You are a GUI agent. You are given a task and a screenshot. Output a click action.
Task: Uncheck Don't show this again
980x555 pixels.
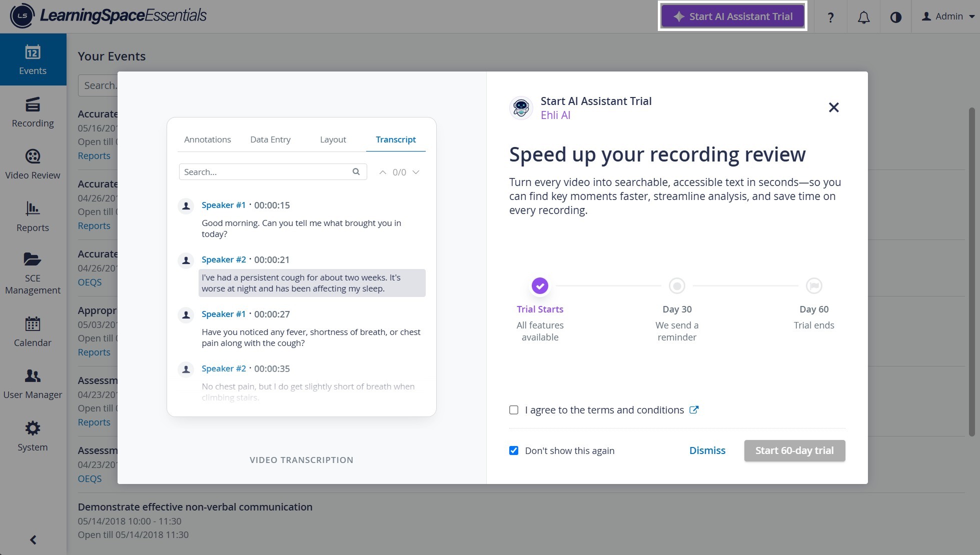point(514,450)
